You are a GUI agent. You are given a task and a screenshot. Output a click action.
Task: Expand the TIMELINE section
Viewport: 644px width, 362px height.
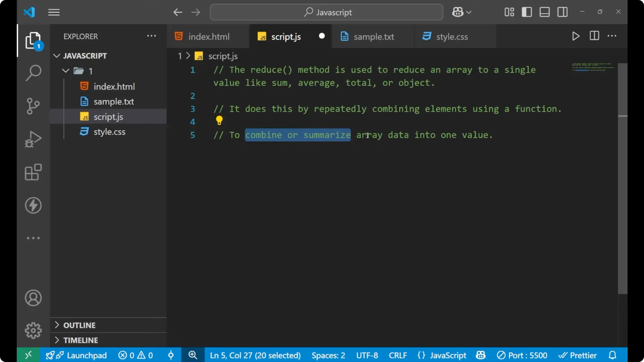pos(80,340)
